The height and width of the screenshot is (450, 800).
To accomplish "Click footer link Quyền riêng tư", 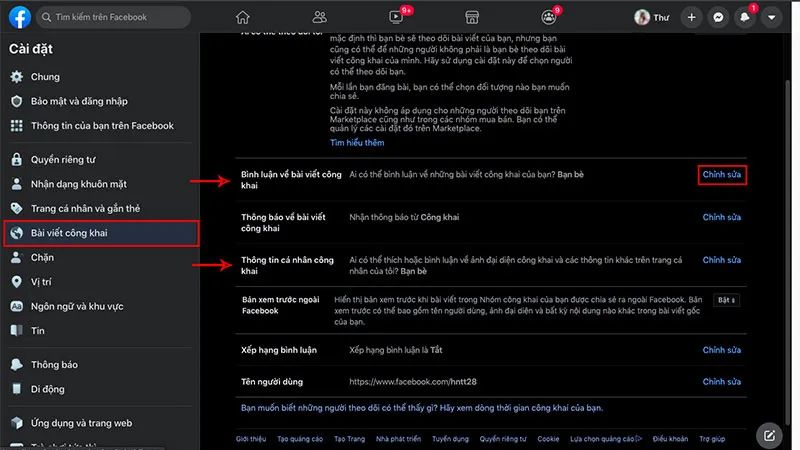I will pos(503,439).
